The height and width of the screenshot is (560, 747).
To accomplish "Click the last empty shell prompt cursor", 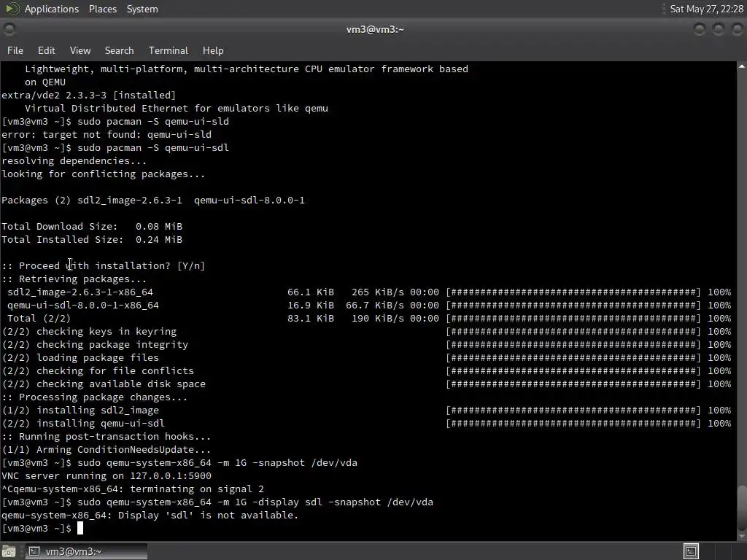I will (x=80, y=528).
